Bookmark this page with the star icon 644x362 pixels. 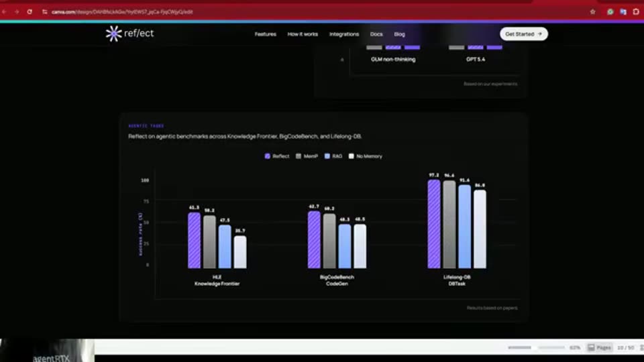point(592,12)
